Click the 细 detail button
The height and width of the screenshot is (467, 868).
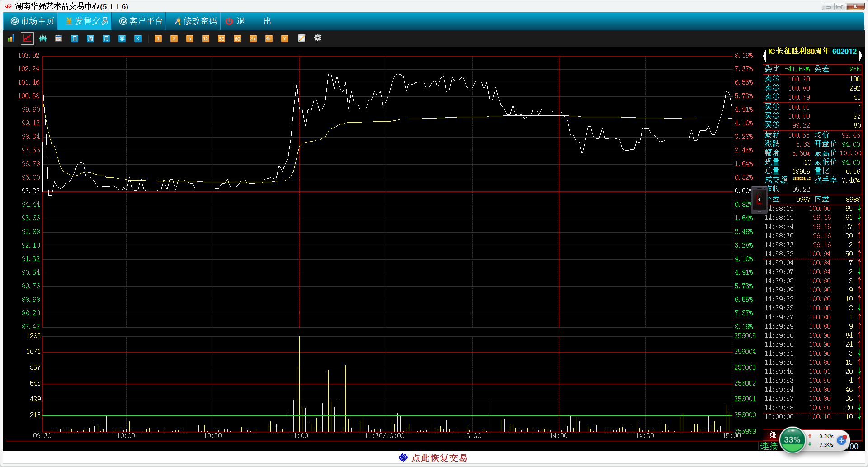773,435
